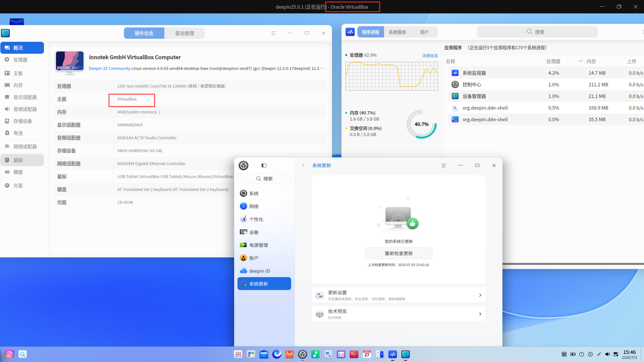Launch the terminal from the dock
This screenshot has width=644, height=362.
[x=354, y=354]
